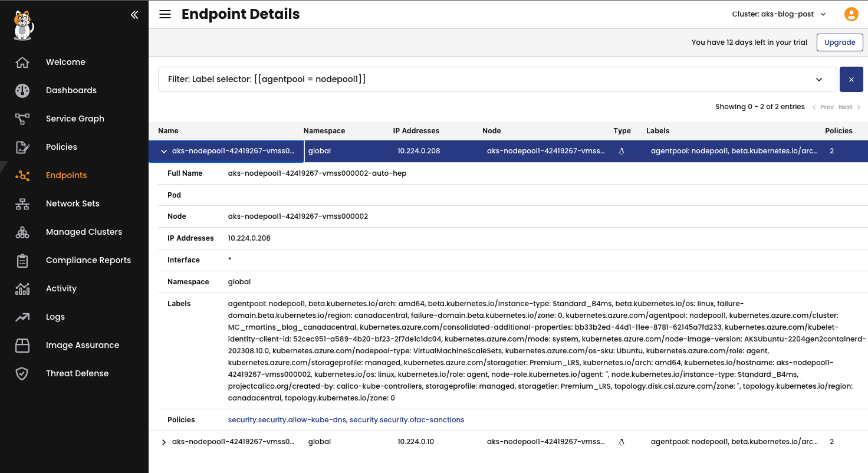Viewport: 868px width, 473px height.
Task: Click the Node value aks-nodepool1-42419267-vmss000002
Action: tap(298, 216)
